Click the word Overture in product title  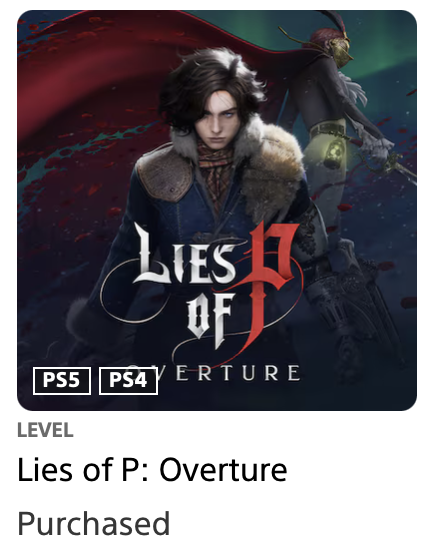click(223, 469)
